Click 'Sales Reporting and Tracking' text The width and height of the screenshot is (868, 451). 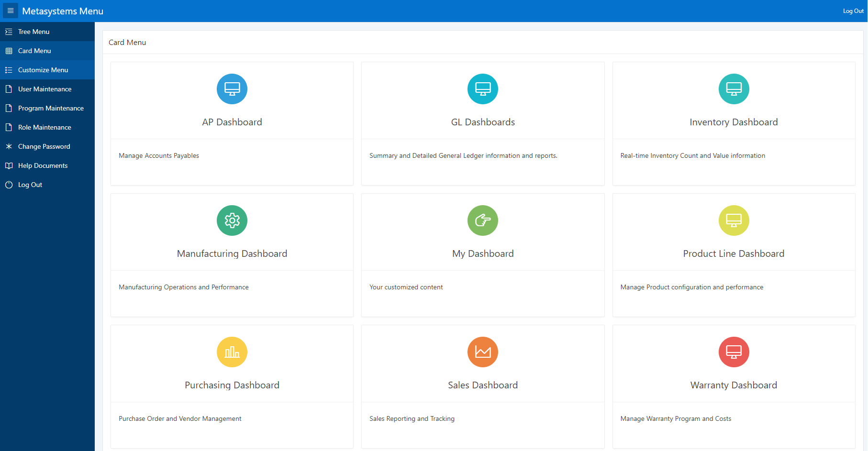click(x=412, y=418)
